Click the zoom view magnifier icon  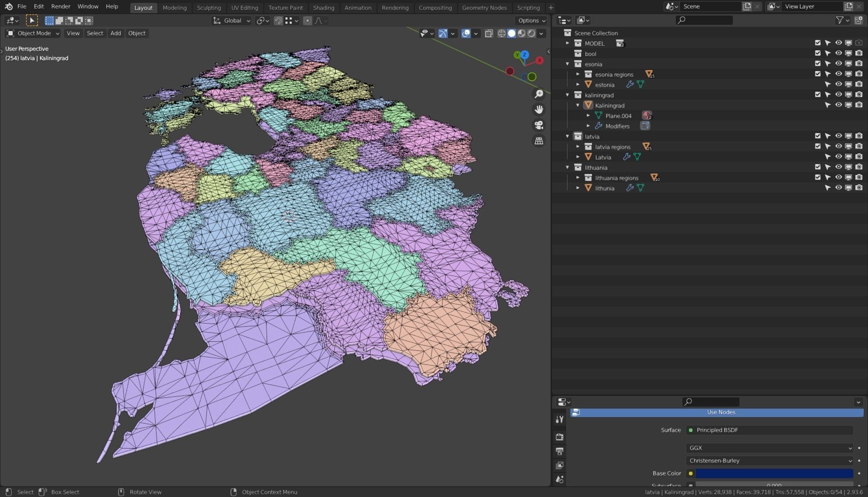(539, 94)
